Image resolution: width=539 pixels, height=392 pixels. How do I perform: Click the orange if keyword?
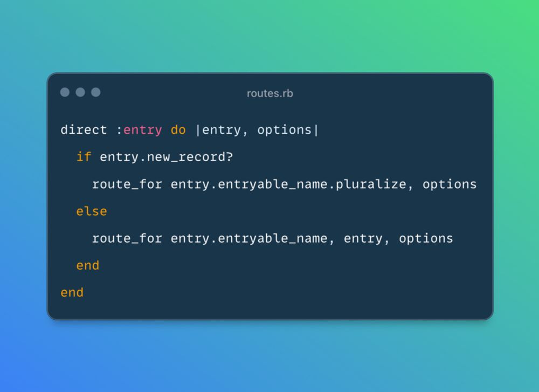(x=84, y=157)
